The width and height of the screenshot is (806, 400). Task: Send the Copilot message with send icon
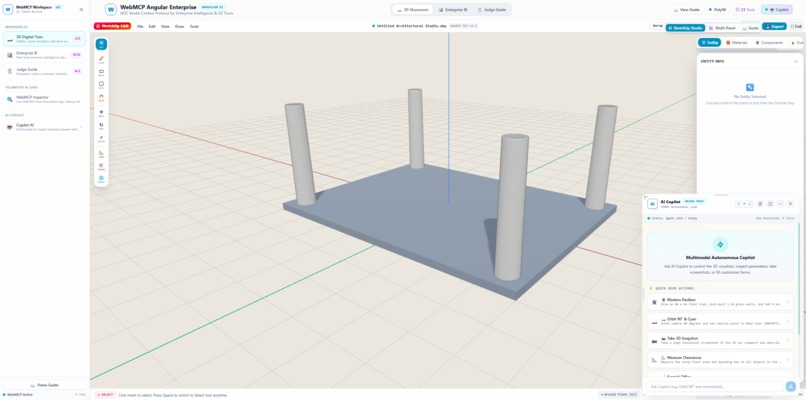tap(791, 386)
